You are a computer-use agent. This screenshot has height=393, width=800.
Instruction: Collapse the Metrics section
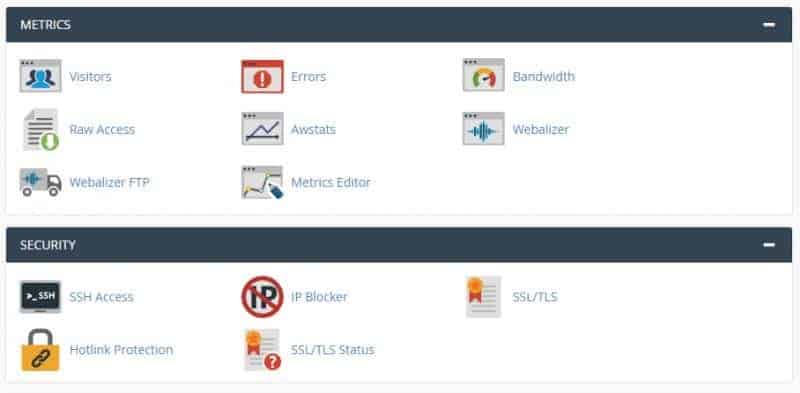coord(769,24)
